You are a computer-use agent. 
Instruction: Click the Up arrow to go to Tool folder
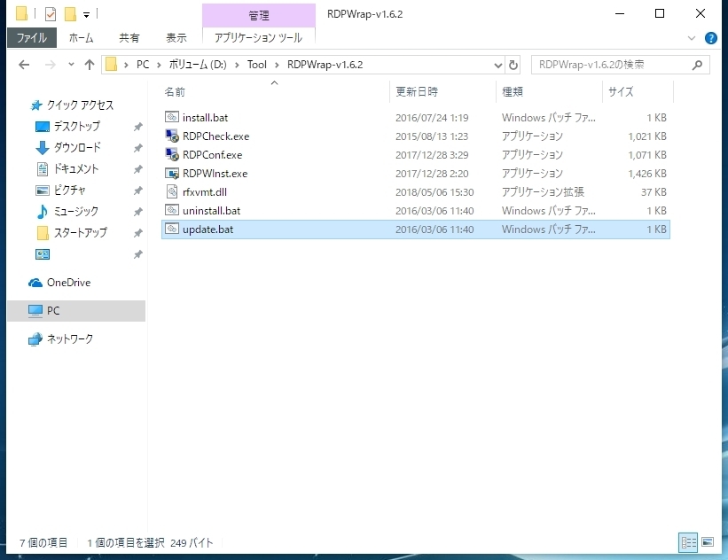tap(90, 64)
